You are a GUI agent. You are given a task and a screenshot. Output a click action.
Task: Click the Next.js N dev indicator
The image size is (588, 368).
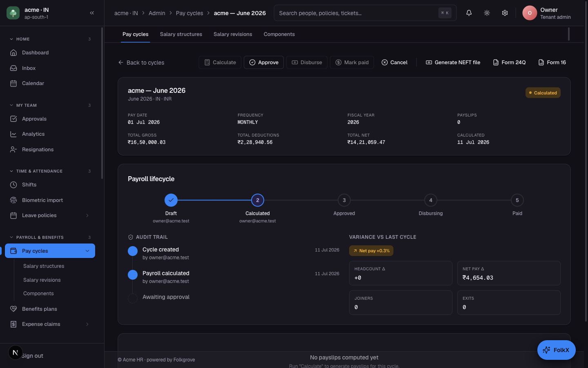coord(15,352)
